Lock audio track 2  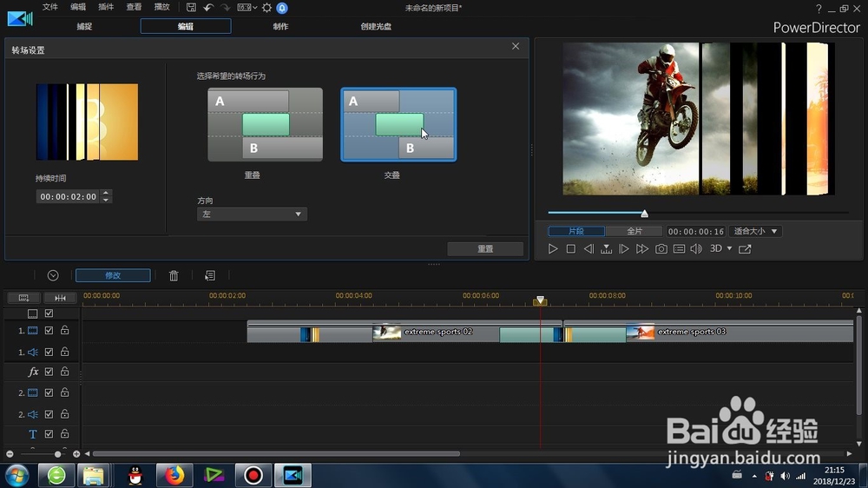click(x=65, y=414)
